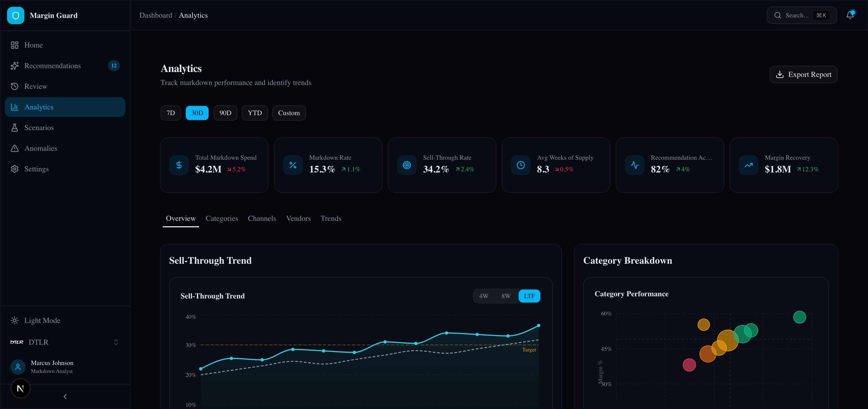The image size is (868, 409).
Task: Click Margin Guard title text
Action: (x=54, y=15)
